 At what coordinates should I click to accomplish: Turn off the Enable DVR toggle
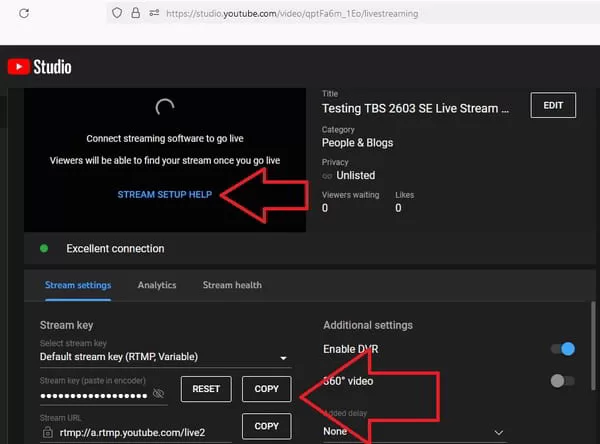click(x=563, y=349)
